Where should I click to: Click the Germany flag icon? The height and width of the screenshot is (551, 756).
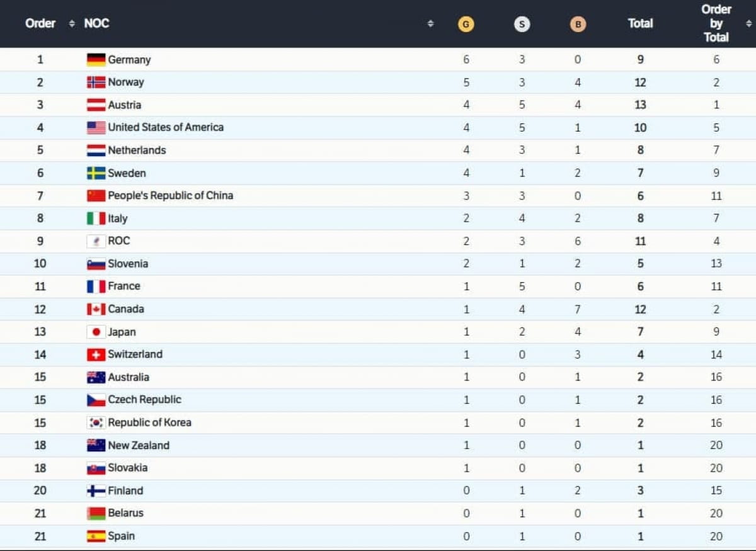click(x=96, y=60)
